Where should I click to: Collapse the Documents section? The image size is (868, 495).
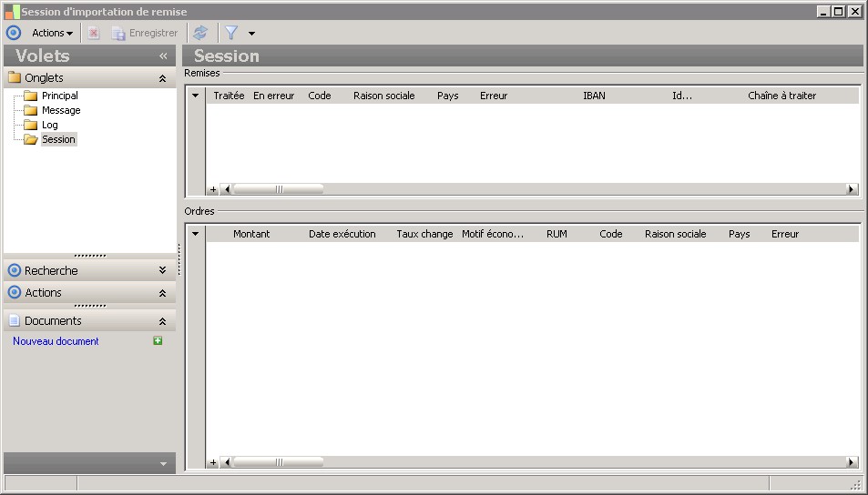pyautogui.click(x=162, y=321)
